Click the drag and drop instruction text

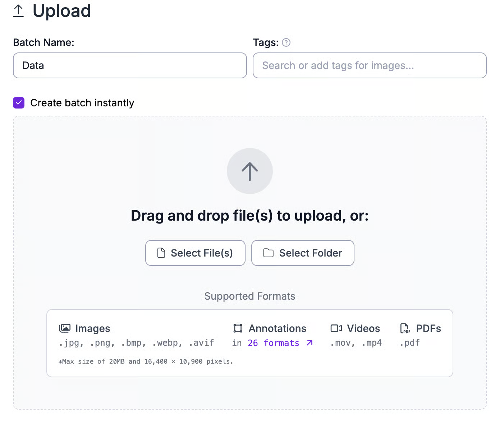tap(249, 216)
